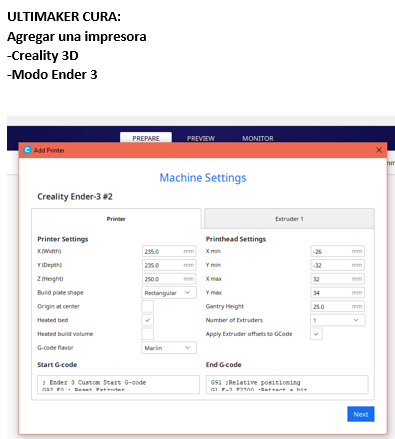The image size is (395, 439).
Task: Click inside the End G-code text box
Action: click(287, 384)
